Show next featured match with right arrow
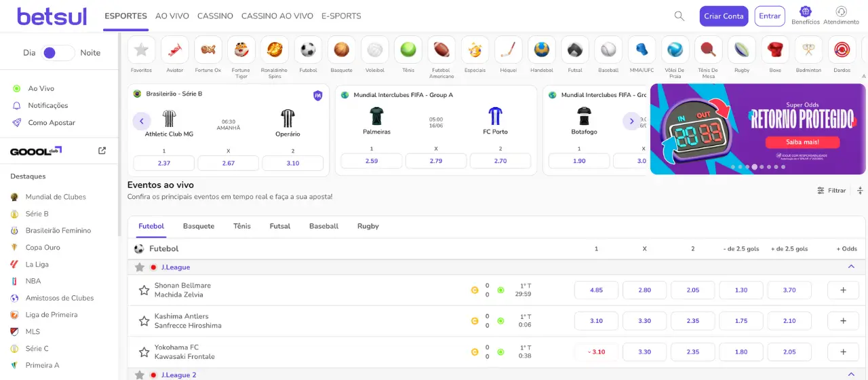The image size is (868, 380). (631, 121)
